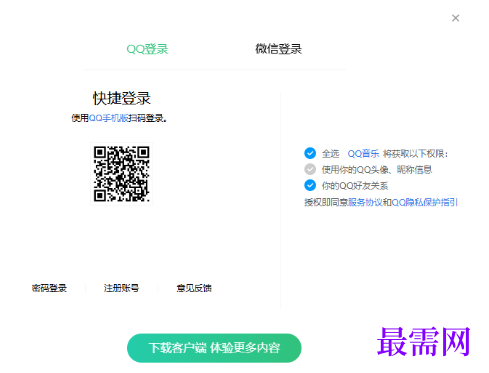Image resolution: width=489 pixels, height=373 pixels.
Task: Switch to the 微信登录 tab
Action: [x=278, y=49]
